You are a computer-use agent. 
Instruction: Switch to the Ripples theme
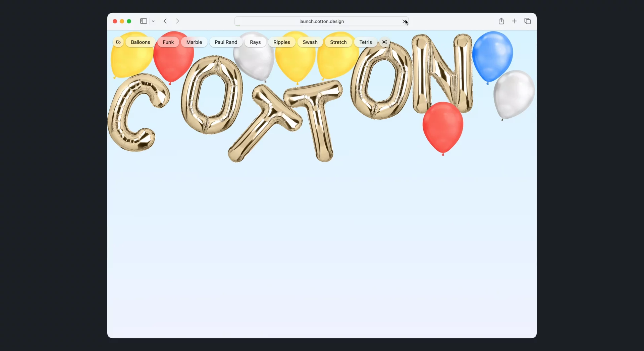(281, 42)
